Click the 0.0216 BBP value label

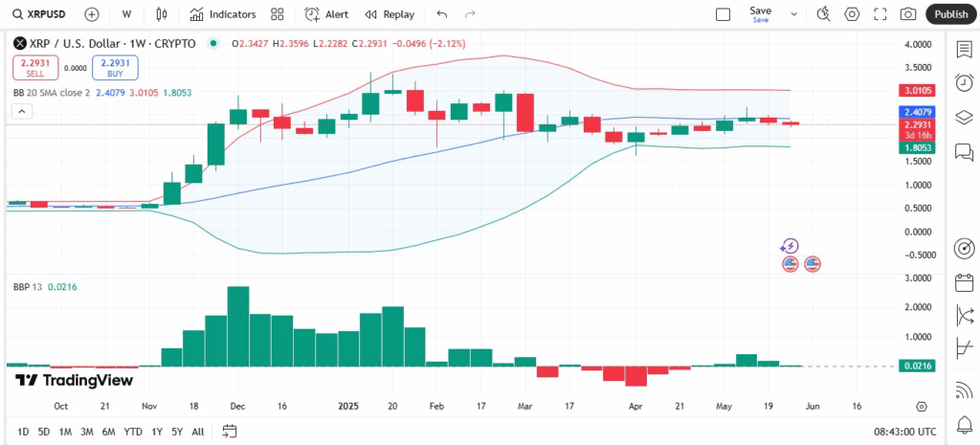[x=918, y=367]
